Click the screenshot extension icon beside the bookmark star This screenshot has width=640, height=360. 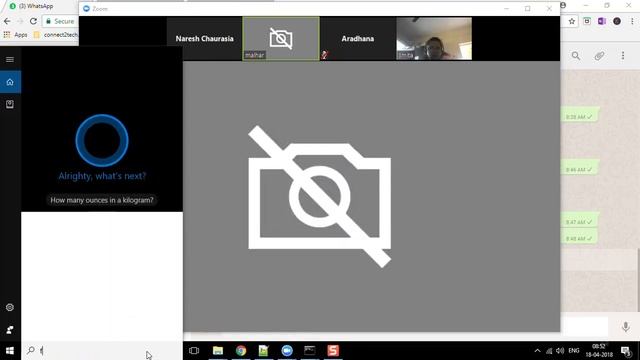tap(587, 21)
